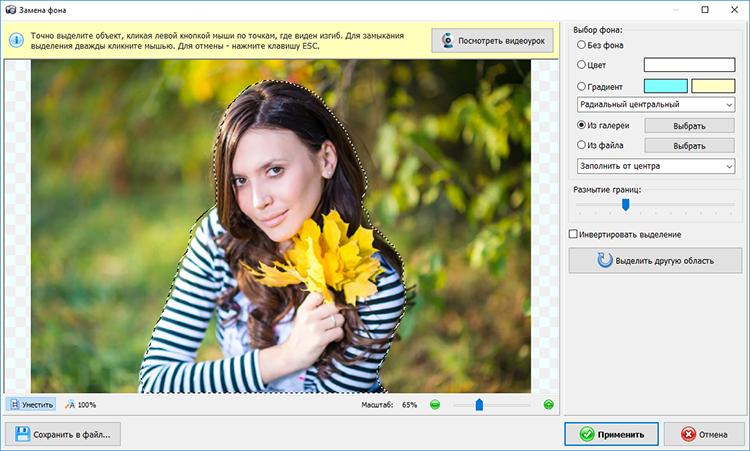750x451 pixels.
Task: Click the Размытие границ slider handle
Action: click(625, 205)
